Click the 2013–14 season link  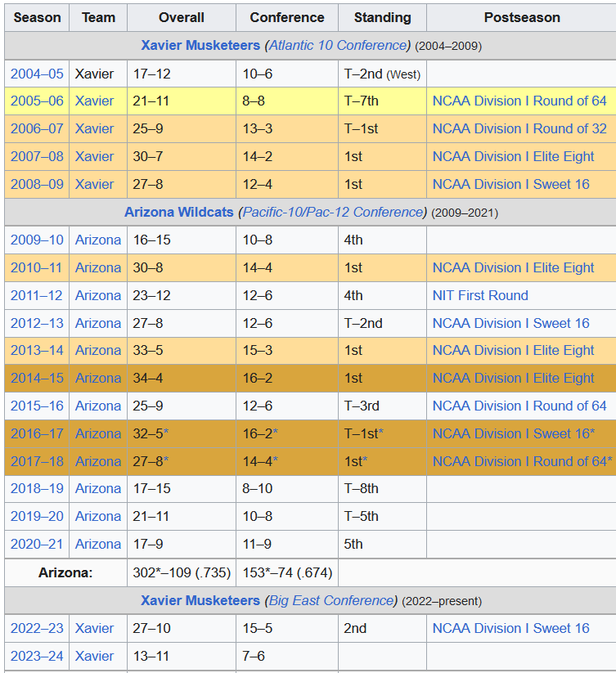[x=37, y=351]
